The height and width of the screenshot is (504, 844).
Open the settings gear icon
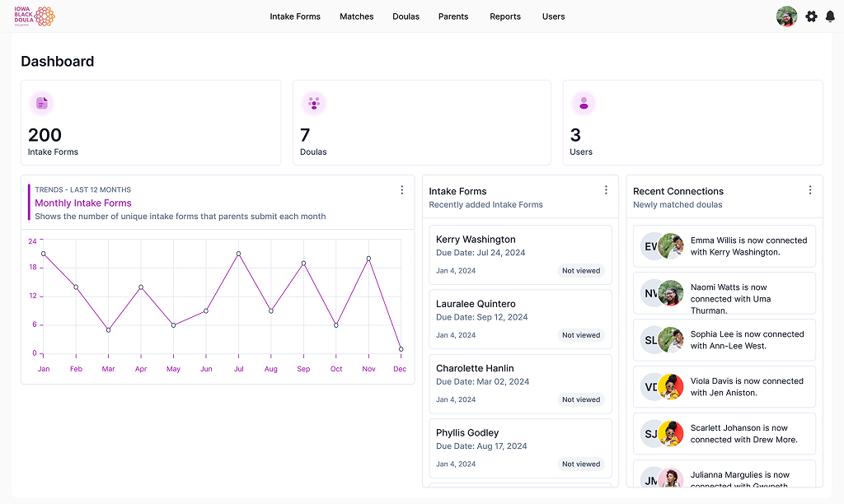coord(811,16)
